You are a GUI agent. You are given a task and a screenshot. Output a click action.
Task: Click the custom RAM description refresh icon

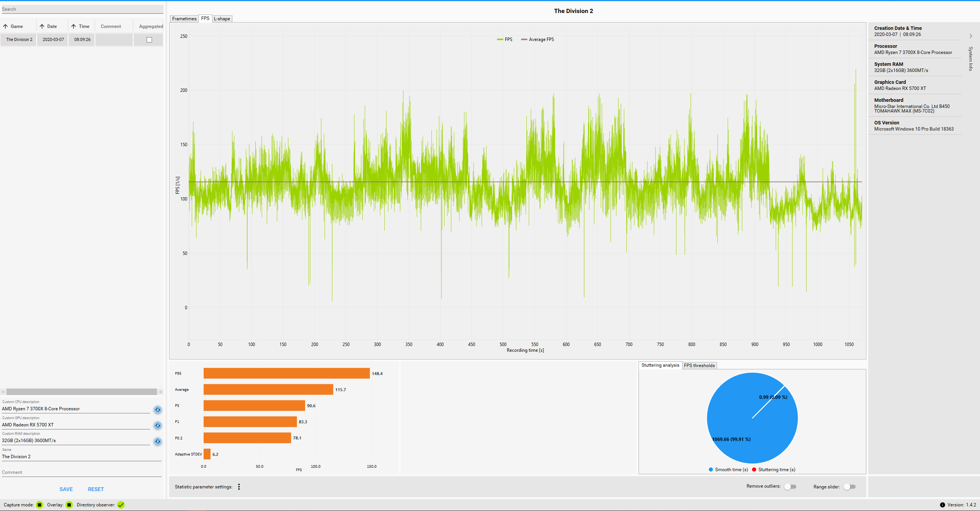[x=157, y=441]
